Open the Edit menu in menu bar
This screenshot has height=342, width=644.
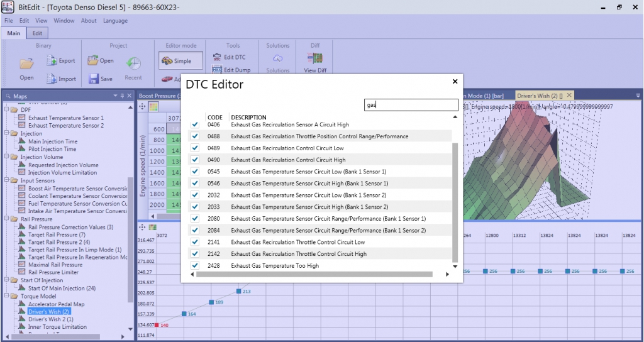coord(25,21)
